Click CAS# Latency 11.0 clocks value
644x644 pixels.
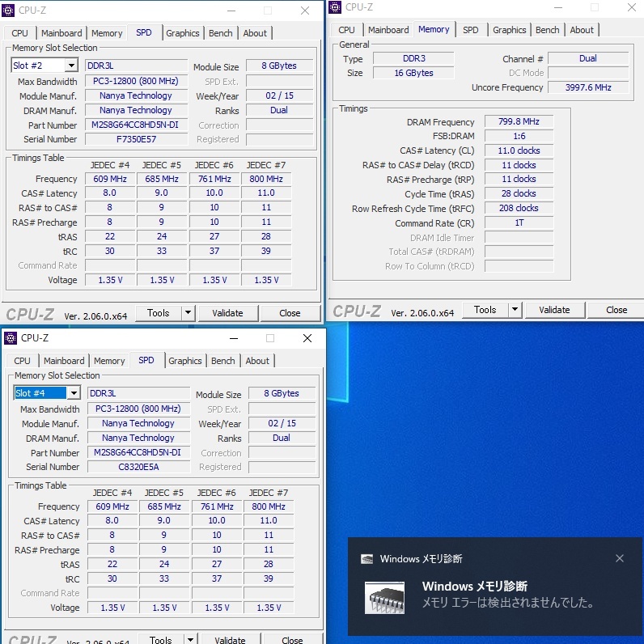pyautogui.click(x=519, y=150)
